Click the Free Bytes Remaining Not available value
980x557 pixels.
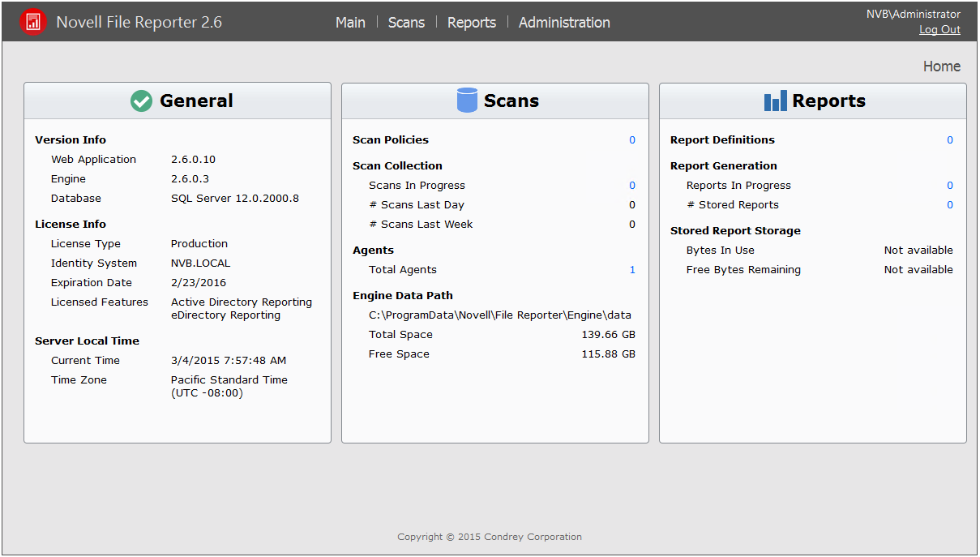[918, 270]
